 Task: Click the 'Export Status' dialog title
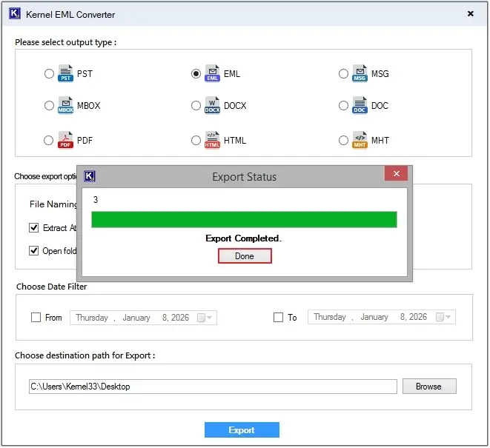coord(245,177)
